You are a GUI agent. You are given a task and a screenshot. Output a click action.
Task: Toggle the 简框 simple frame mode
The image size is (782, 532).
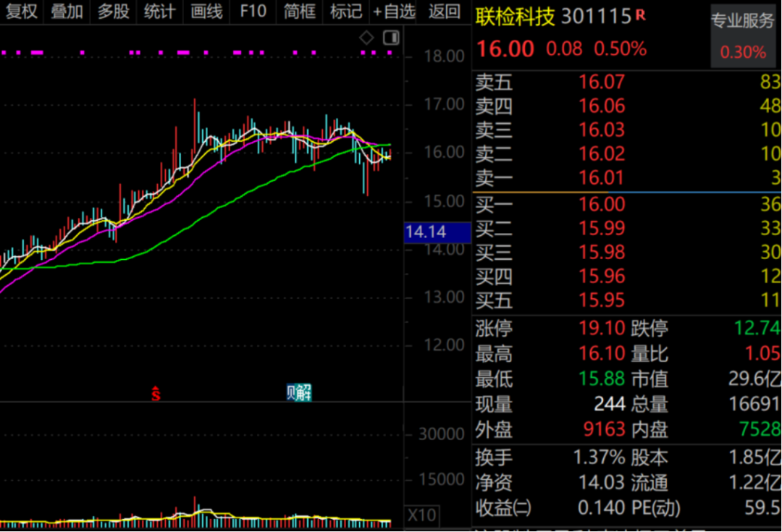tap(299, 12)
